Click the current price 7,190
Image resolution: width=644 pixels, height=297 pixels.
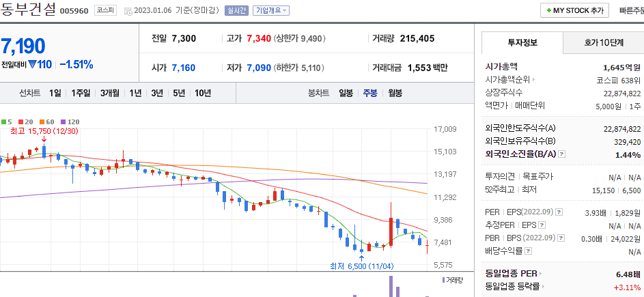(23, 46)
